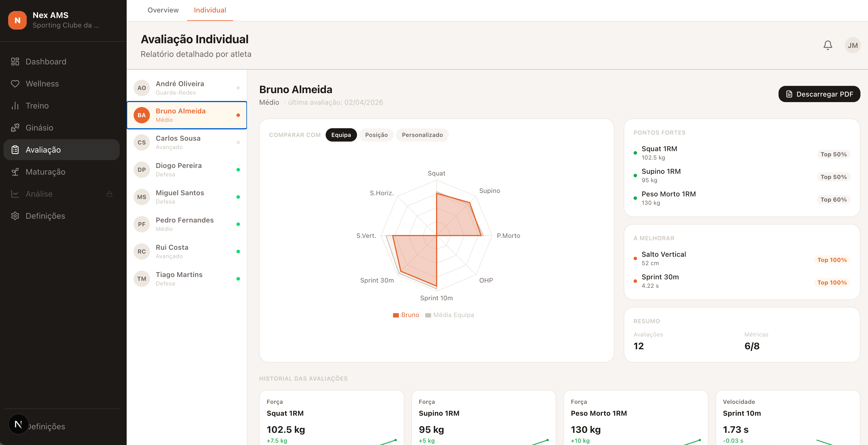Image resolution: width=868 pixels, height=445 pixels.
Task: Select the Individual tab
Action: [x=209, y=10]
